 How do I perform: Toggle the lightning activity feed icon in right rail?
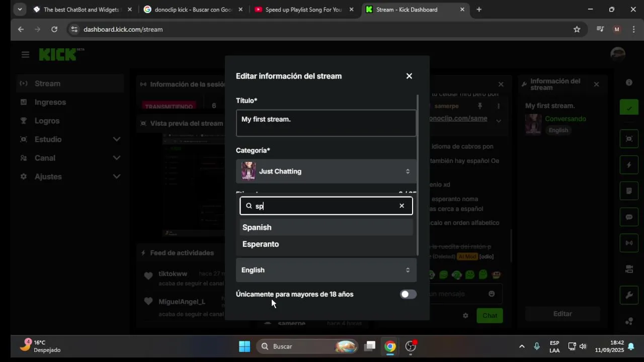[x=629, y=165]
